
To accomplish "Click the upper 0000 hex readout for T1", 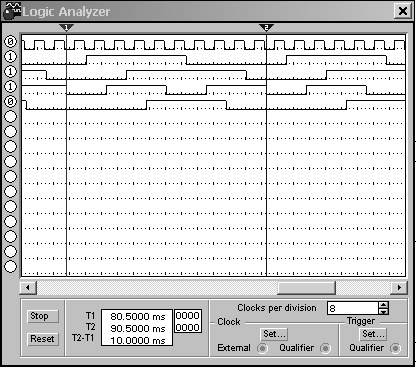I will pyautogui.click(x=188, y=316).
